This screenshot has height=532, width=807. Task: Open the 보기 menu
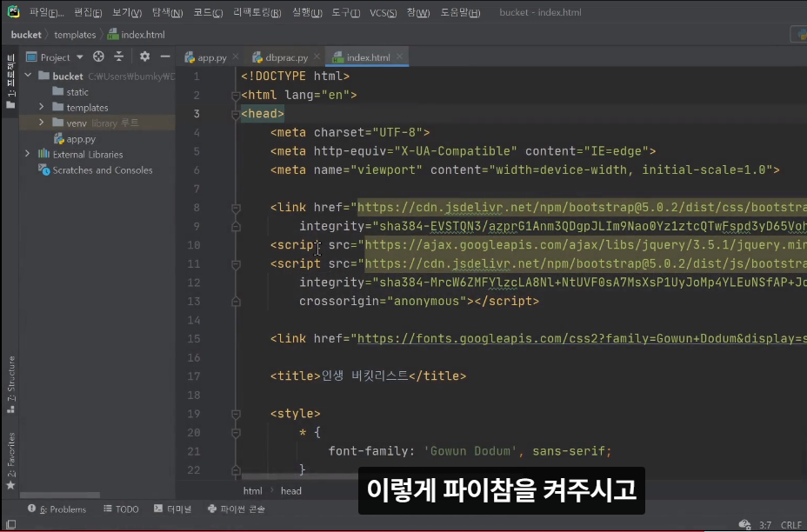[x=127, y=12]
